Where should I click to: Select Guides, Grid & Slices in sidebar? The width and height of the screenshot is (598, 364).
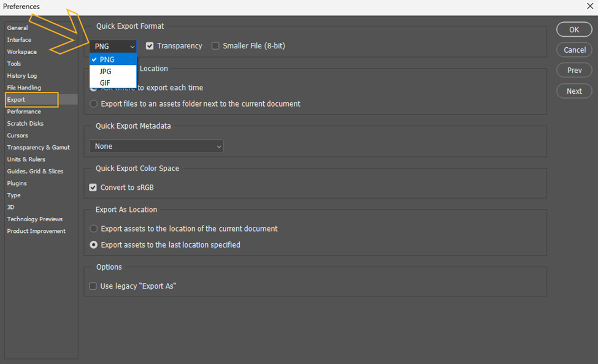click(x=35, y=172)
